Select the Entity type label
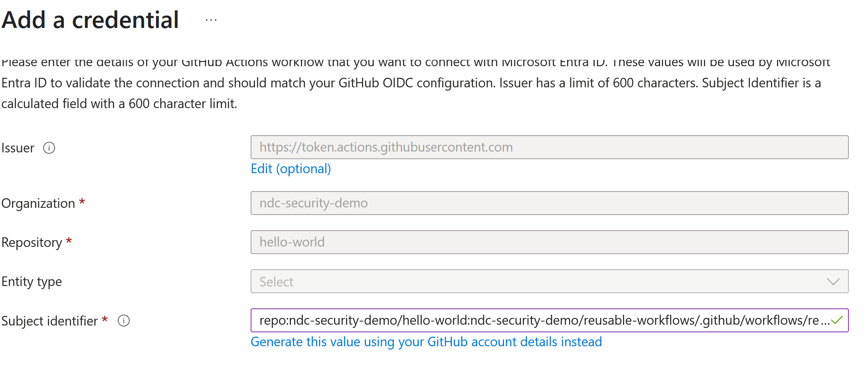This screenshot has height=365, width=868. pyautogui.click(x=32, y=282)
